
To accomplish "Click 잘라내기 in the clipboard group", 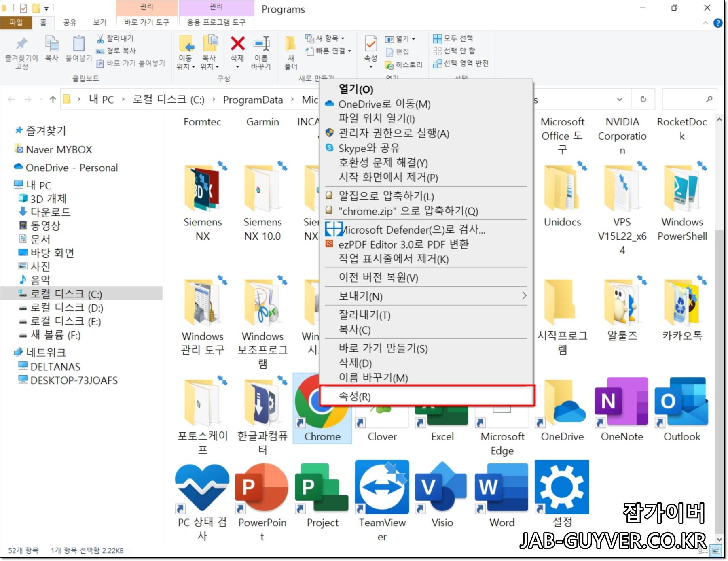I will point(115,38).
